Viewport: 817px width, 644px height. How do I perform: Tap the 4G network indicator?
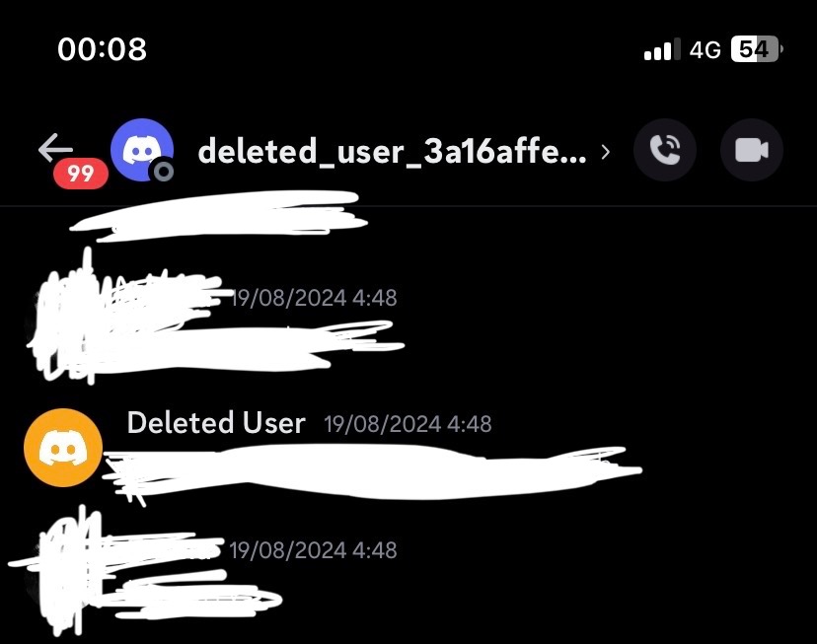click(705, 50)
